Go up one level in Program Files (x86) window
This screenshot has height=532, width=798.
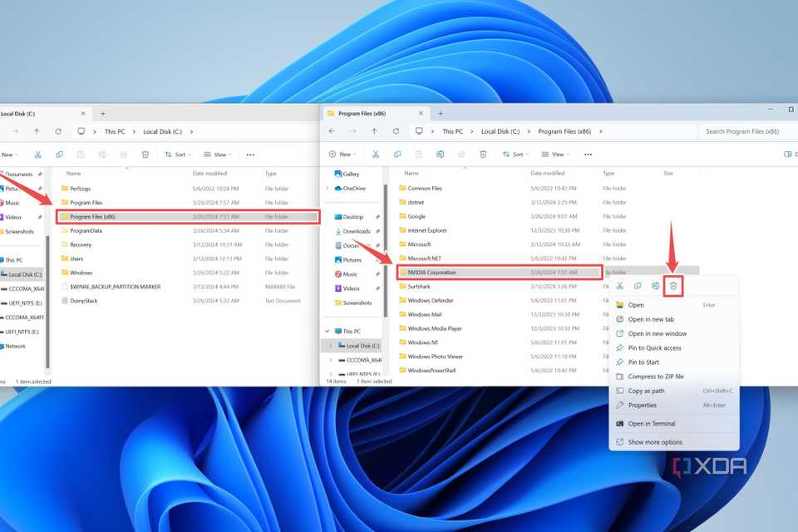point(375,131)
